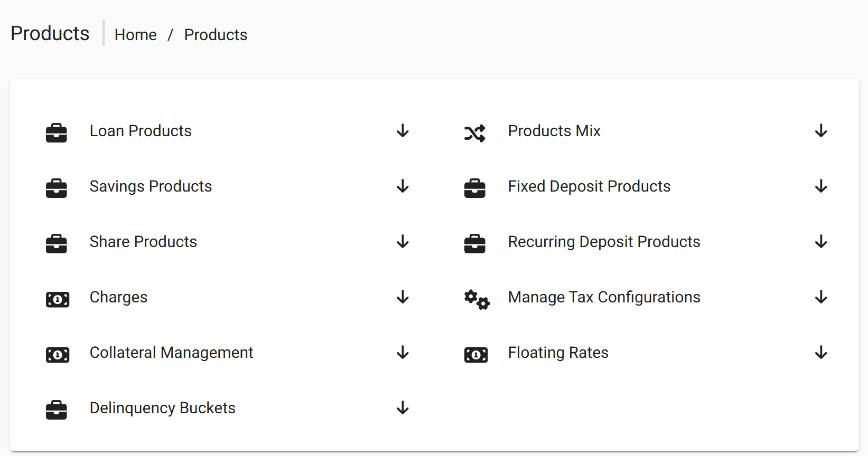Viewport: 868px width, 456px height.
Task: Click the Products page heading
Action: tap(50, 33)
